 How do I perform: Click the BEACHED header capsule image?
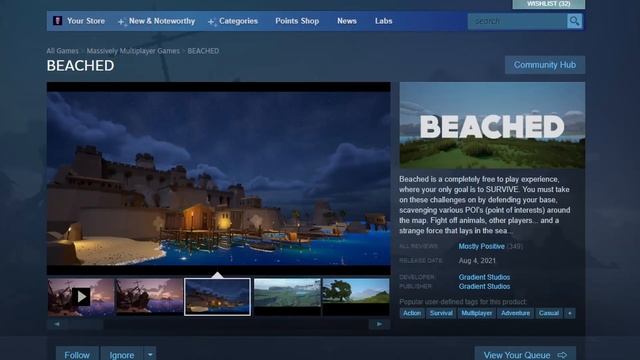pyautogui.click(x=492, y=125)
